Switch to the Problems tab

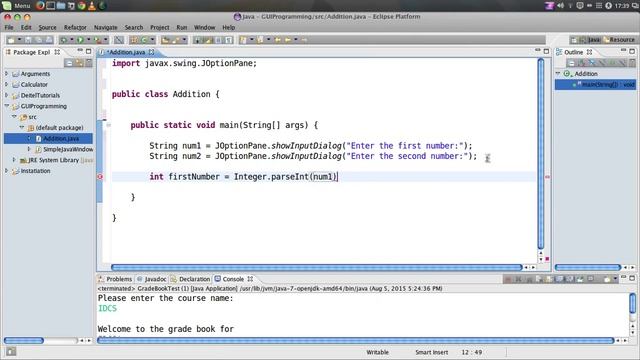click(116, 279)
